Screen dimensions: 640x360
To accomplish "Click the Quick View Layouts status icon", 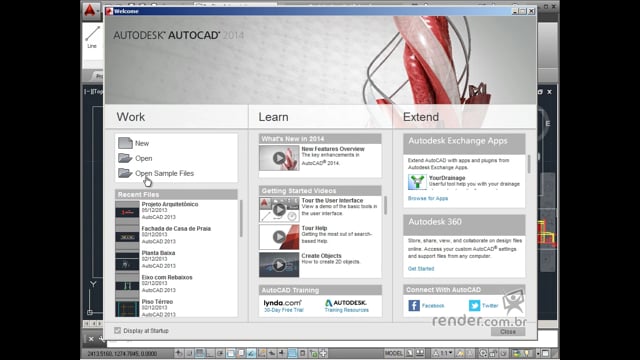I will click(409, 353).
